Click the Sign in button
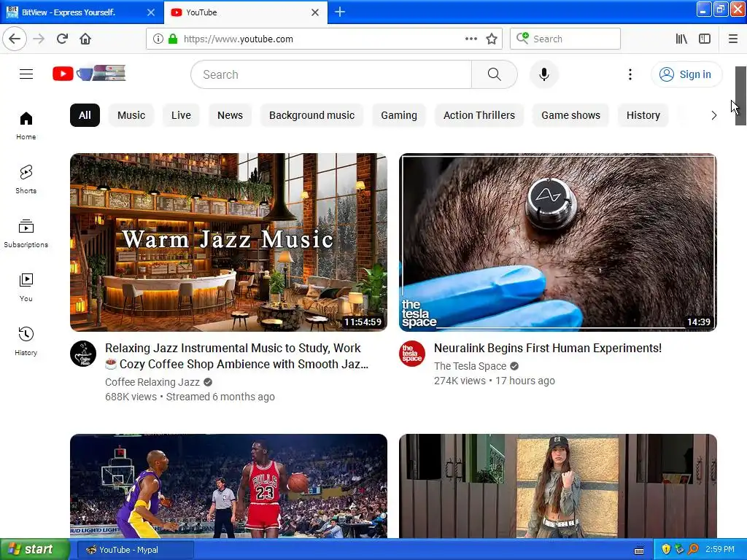747x560 pixels. pos(686,74)
